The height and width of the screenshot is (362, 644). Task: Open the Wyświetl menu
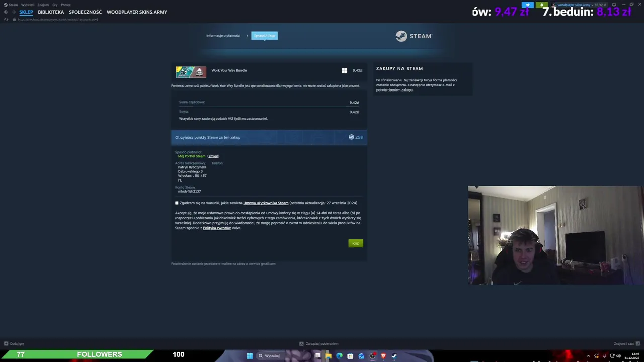[28, 5]
